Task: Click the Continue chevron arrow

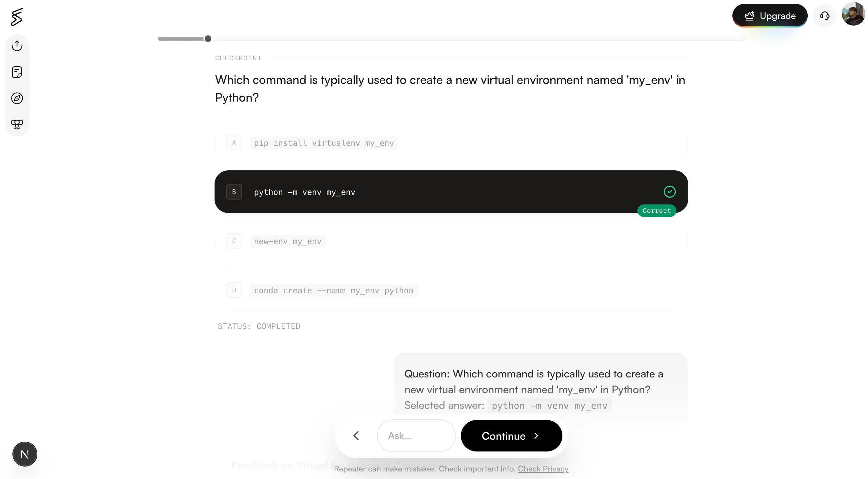Action: tap(537, 435)
